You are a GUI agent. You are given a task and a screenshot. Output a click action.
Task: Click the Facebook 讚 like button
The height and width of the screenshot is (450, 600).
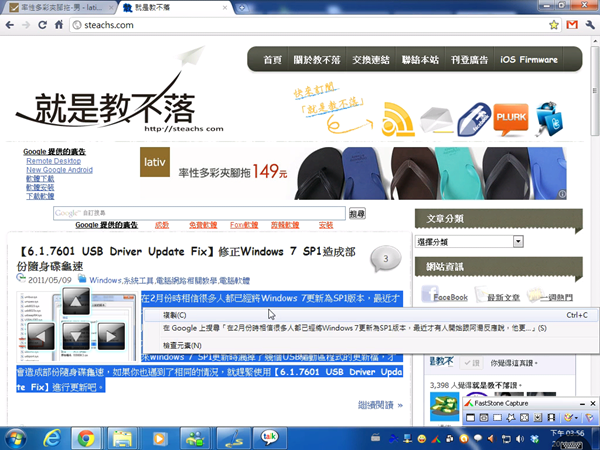[x=472, y=363]
